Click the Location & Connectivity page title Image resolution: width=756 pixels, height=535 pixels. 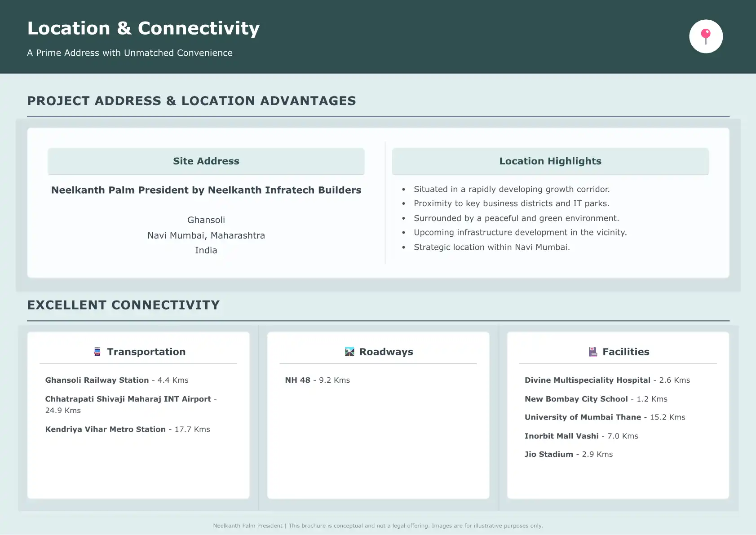tap(143, 28)
